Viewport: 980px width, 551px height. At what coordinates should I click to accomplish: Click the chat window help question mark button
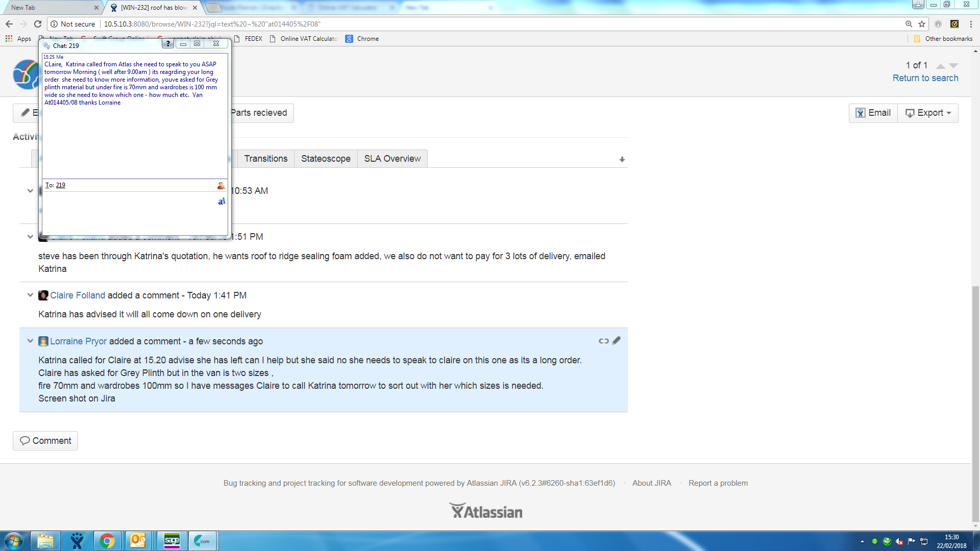coord(167,44)
